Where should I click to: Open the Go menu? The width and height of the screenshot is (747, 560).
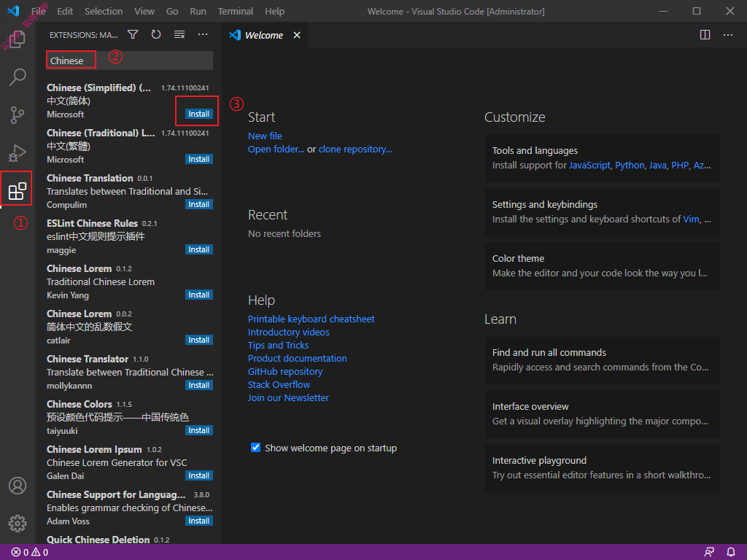[x=172, y=12]
